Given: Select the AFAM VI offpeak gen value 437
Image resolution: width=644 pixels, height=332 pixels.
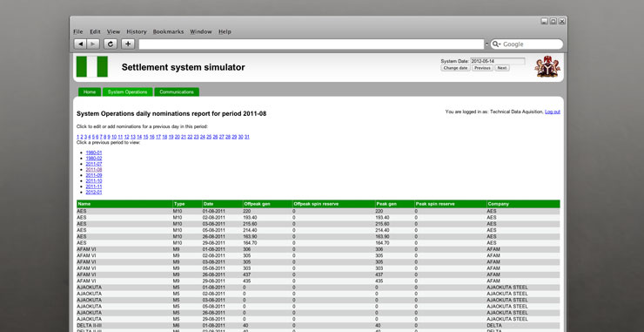Looking at the screenshot, I should coord(247,274).
